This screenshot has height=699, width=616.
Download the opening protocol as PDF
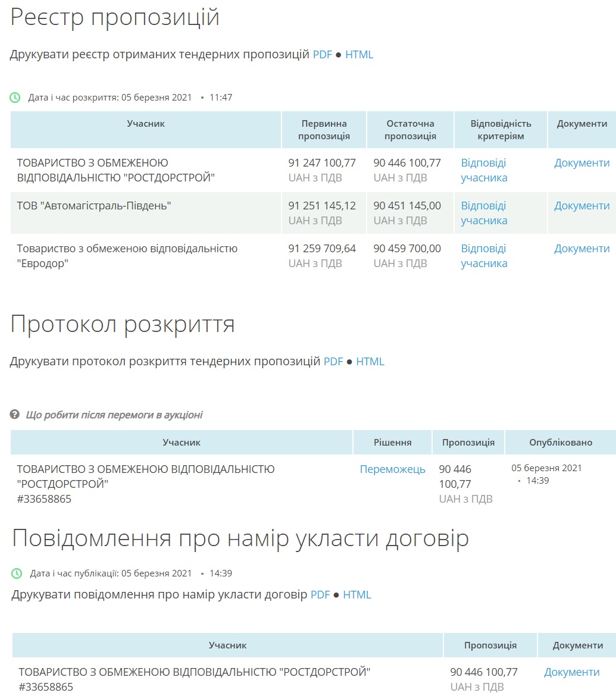point(333,362)
